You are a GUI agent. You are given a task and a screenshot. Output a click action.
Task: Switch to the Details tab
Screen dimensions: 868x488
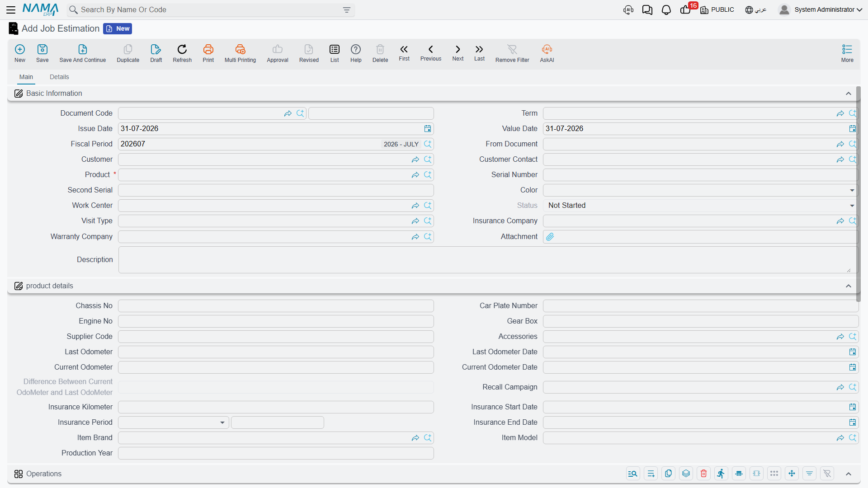[x=59, y=77]
